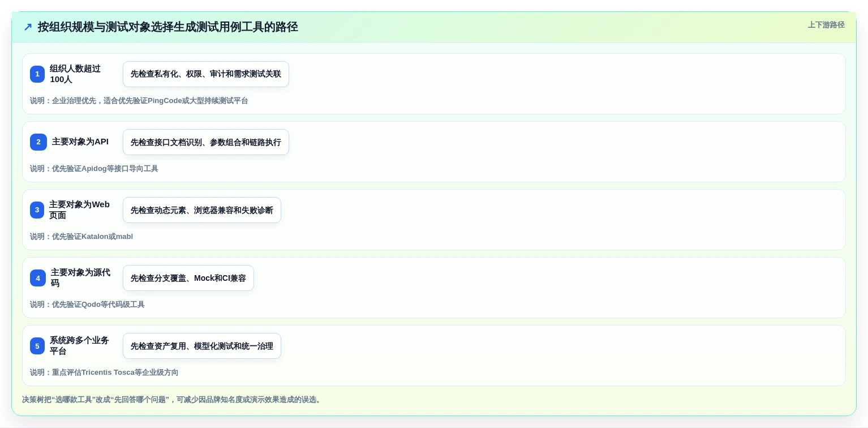Viewport: 868px width, 428px height.
Task: Click the note mentioning Apidog
Action: [94, 169]
